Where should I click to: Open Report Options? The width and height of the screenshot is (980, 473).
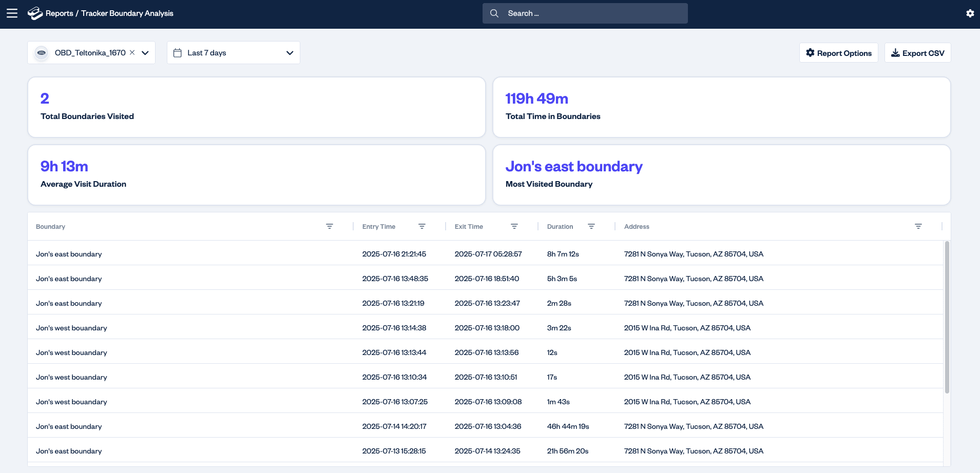point(838,53)
